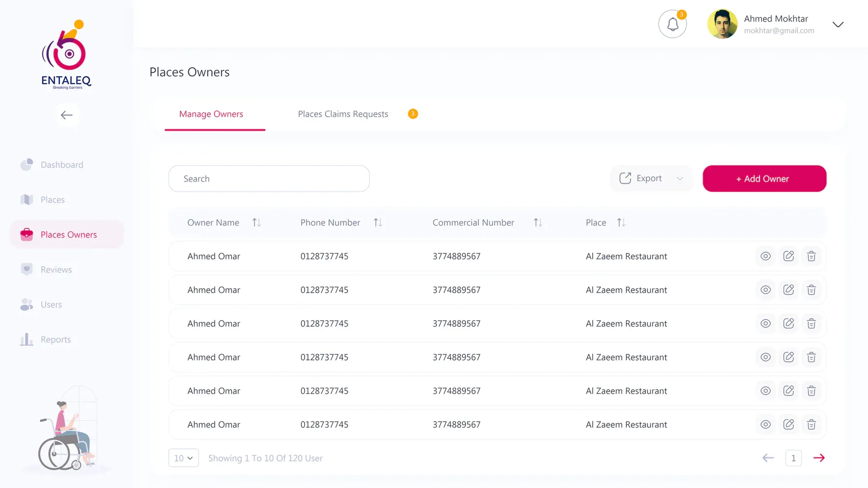Delete the fourth owner row
Screen dimensions: 868x488
(x=812, y=357)
